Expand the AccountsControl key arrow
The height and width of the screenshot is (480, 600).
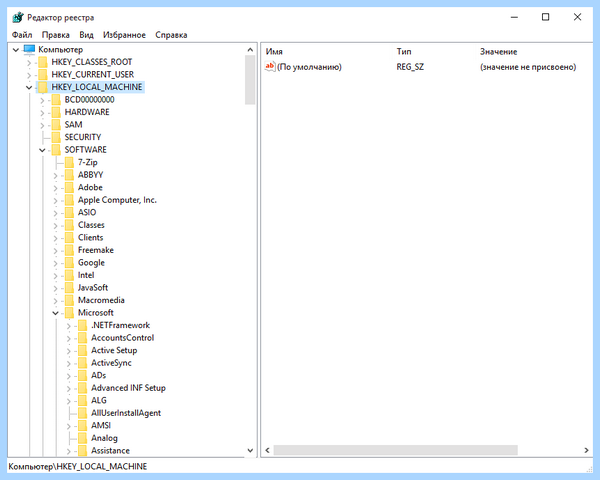pos(69,338)
